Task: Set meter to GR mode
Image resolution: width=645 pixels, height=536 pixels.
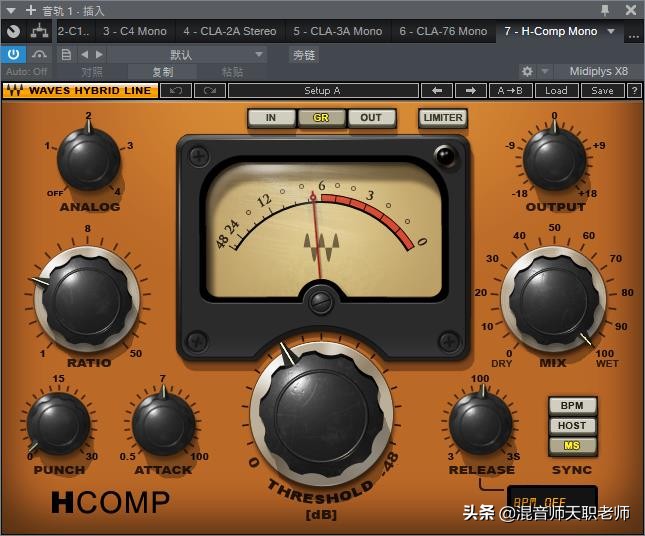Action: tap(321, 118)
